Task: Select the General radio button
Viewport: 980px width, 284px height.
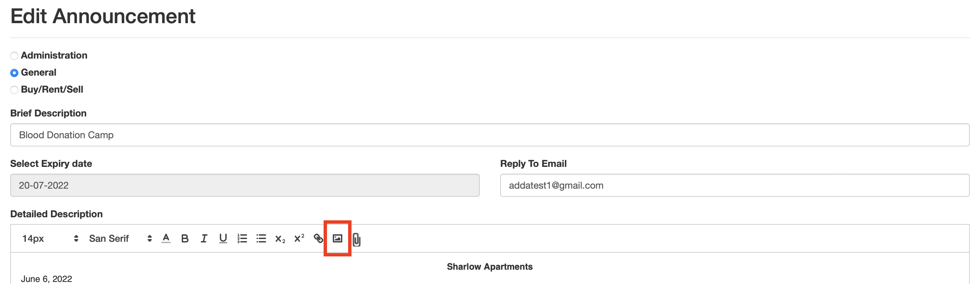Action: (14, 73)
